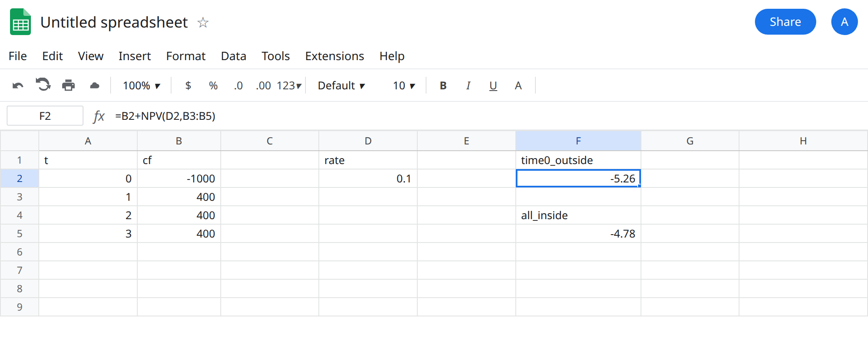The width and height of the screenshot is (868, 359).
Task: Open the View menu
Action: coord(91,56)
